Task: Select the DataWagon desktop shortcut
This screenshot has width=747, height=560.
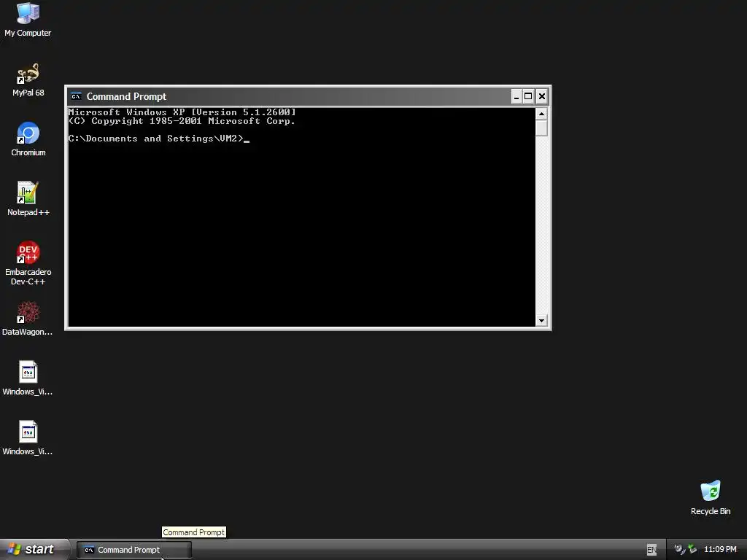Action: (28, 319)
